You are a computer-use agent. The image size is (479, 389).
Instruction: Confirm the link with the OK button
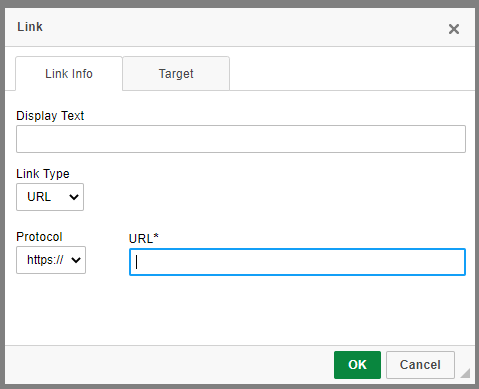pos(357,365)
